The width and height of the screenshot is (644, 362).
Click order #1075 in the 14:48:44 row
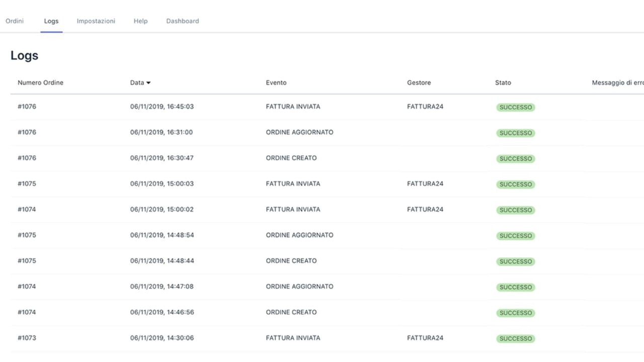pyautogui.click(x=27, y=260)
